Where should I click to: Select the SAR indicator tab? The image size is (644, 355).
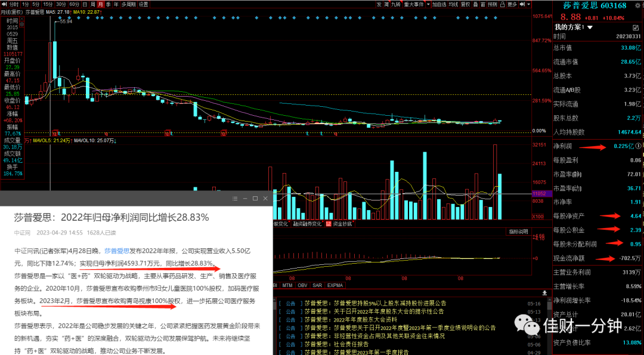click(x=317, y=285)
